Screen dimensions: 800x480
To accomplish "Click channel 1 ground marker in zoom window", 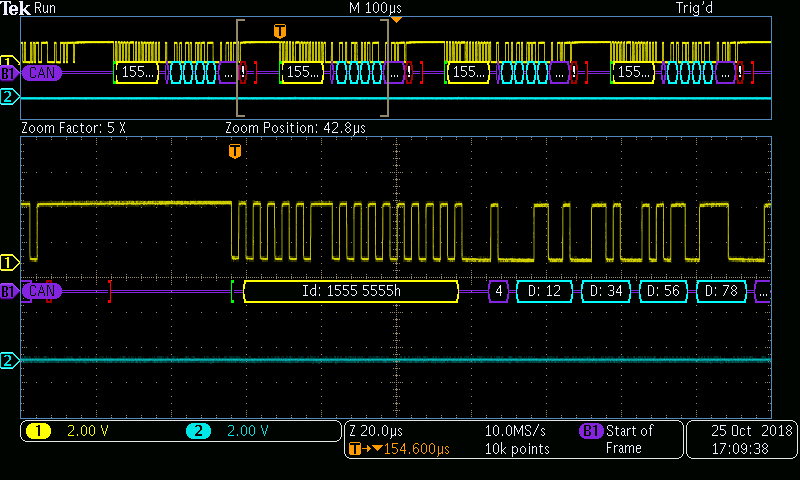I will 9,263.
